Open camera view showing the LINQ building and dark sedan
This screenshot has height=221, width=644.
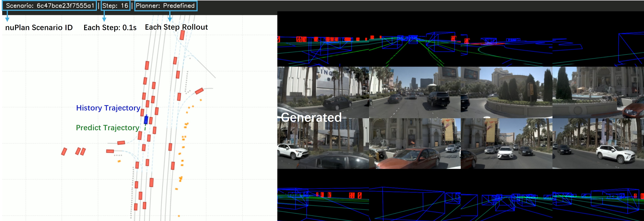pos(323,92)
